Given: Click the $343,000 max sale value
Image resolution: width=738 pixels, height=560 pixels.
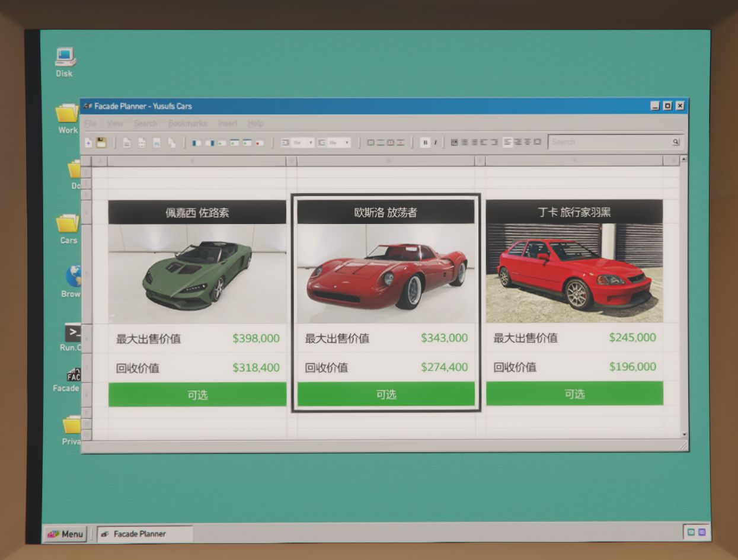Looking at the screenshot, I should (x=445, y=338).
